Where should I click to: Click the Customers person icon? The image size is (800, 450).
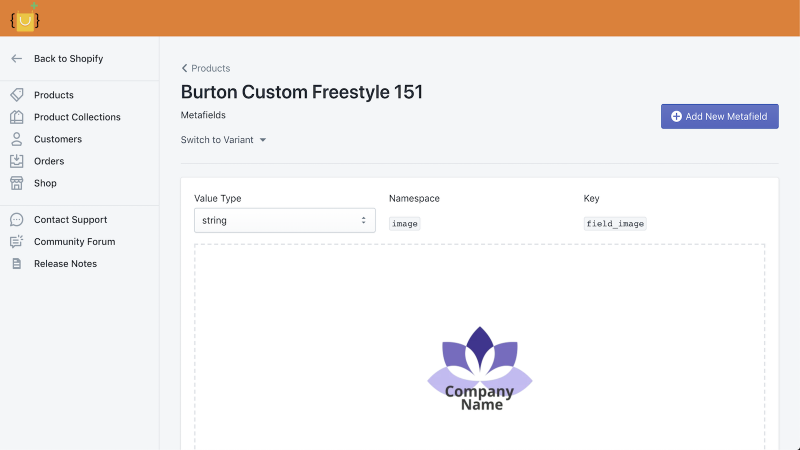(x=17, y=139)
